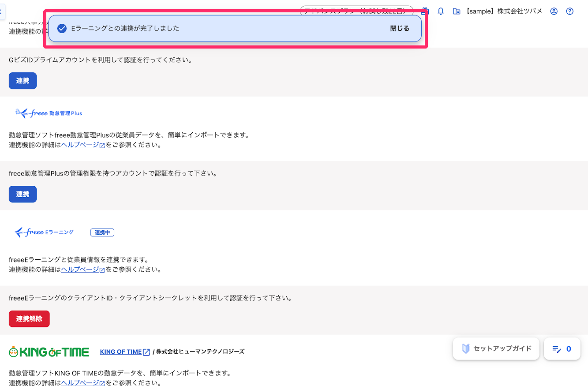Click the memo counter button showing 0

pos(562,349)
